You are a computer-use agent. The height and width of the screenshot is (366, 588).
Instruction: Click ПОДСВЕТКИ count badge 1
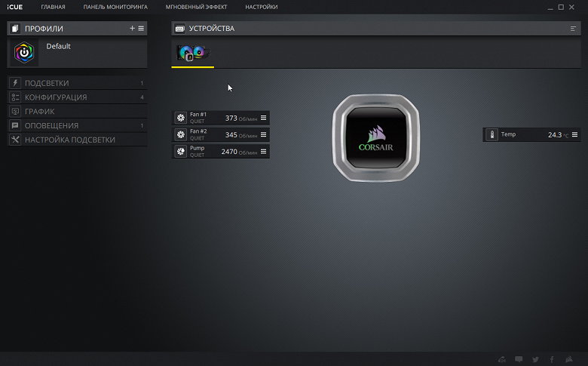coord(142,83)
